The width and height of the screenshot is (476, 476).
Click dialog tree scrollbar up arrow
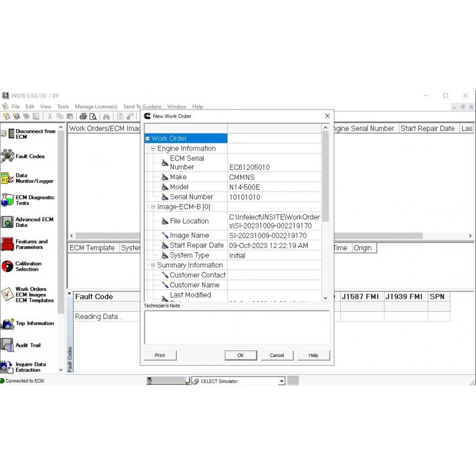325,127
